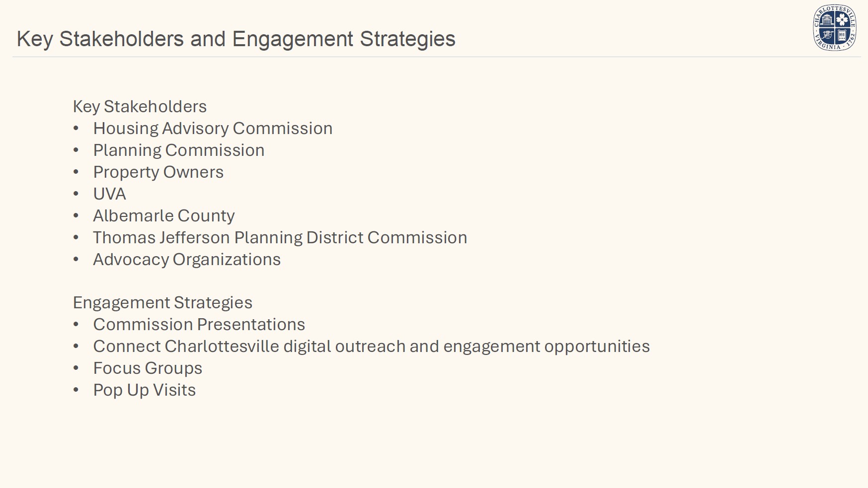Select the 'Engagement Strategies' section heading
Viewport: 868px width, 488px height.
pyautogui.click(x=162, y=303)
